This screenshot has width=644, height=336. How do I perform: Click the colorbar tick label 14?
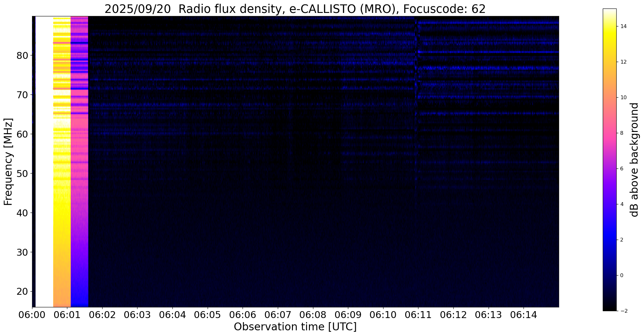(623, 26)
